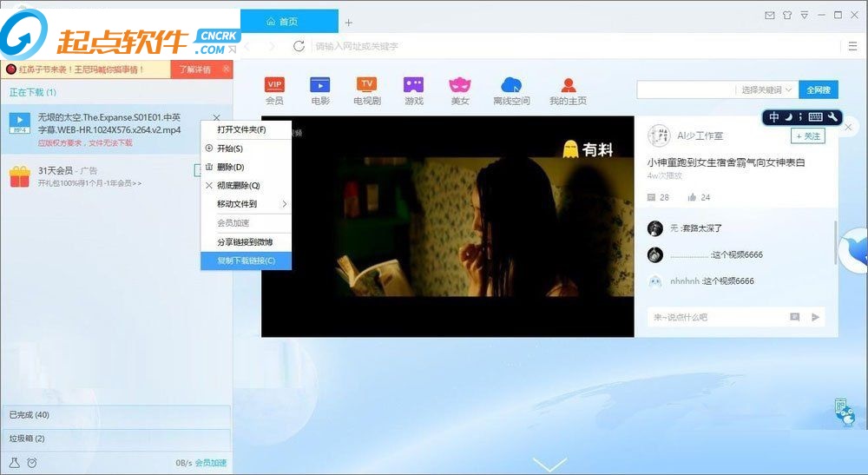868x475 pixels.
Task: Open the title bar dropdown triangle menu
Action: coord(805,16)
